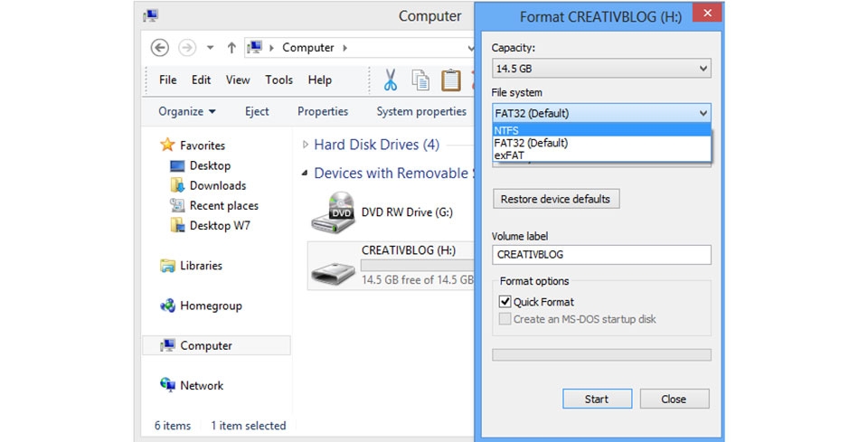Open the Tools menu
This screenshot has width=868, height=442.
(278, 80)
